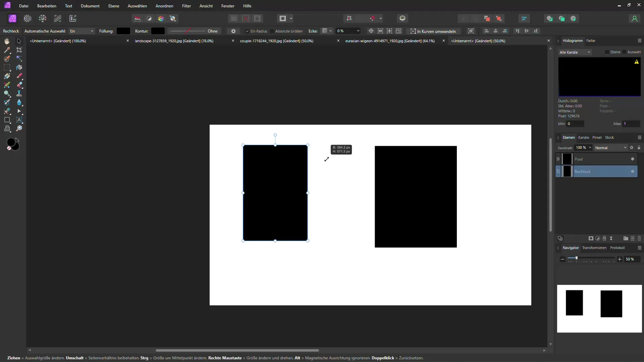Expand the Ebenen panel dropdown

(x=640, y=137)
